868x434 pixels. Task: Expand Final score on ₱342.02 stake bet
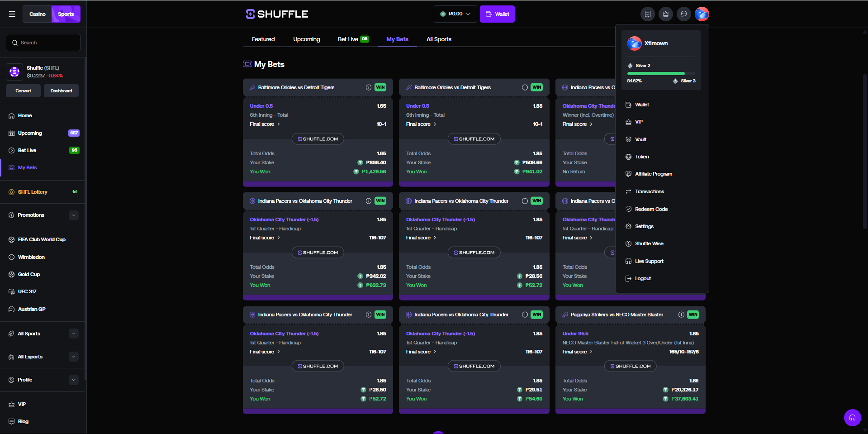click(x=265, y=238)
